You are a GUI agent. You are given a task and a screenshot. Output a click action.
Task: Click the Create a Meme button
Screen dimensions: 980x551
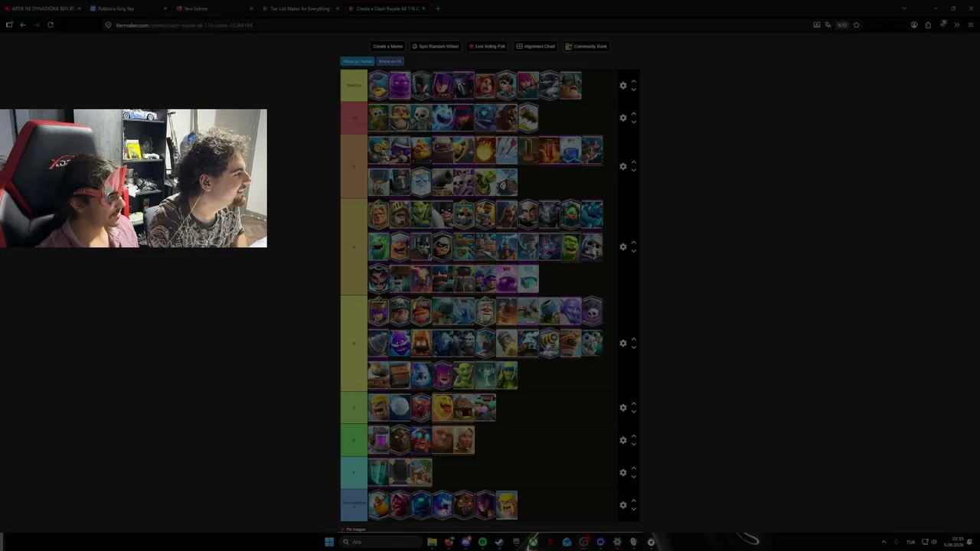[x=387, y=46]
